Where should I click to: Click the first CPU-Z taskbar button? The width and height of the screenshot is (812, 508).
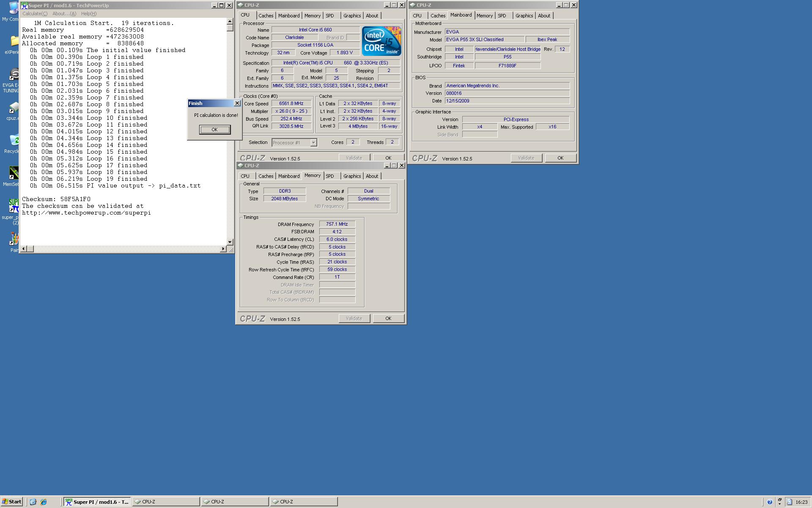[166, 502]
